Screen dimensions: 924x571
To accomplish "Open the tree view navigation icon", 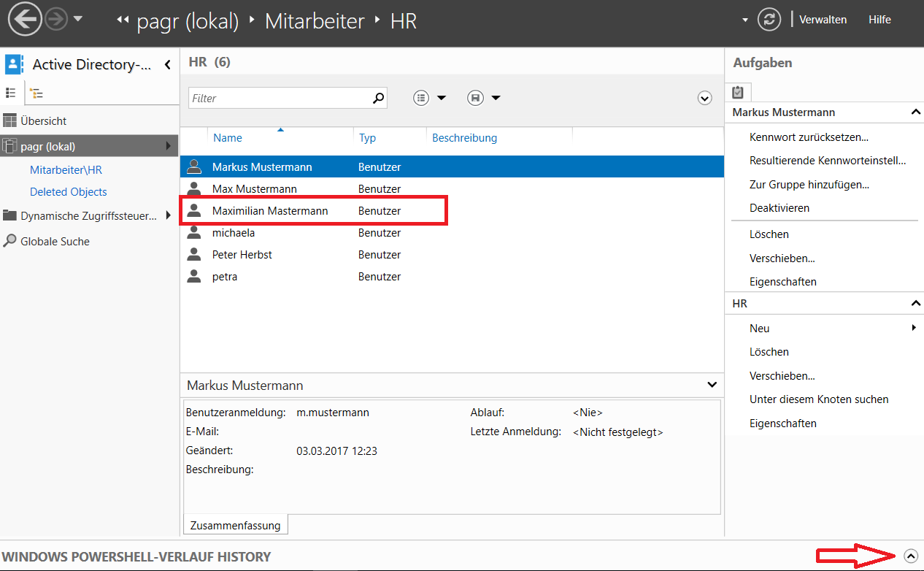I will click(36, 93).
